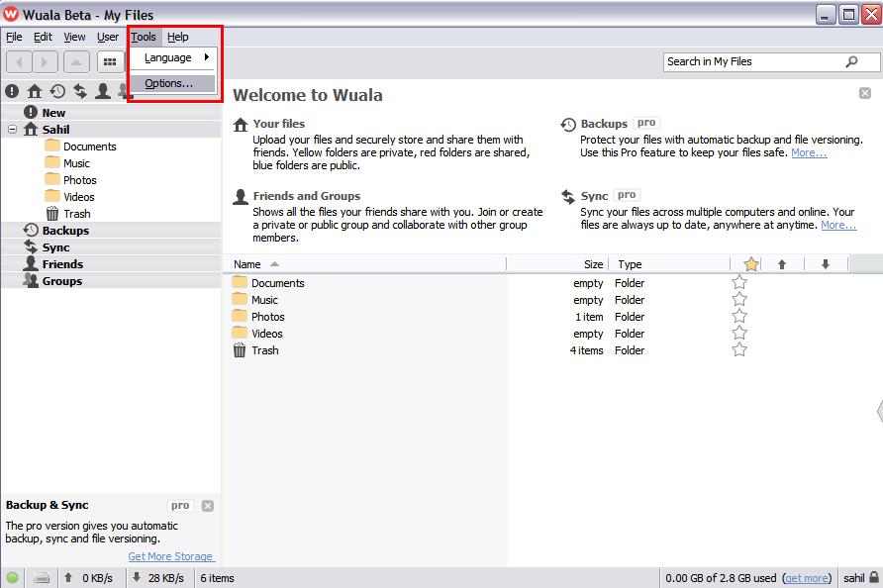Close the Backup & Sync promo box
Screen dimensions: 883x588
[x=208, y=505]
